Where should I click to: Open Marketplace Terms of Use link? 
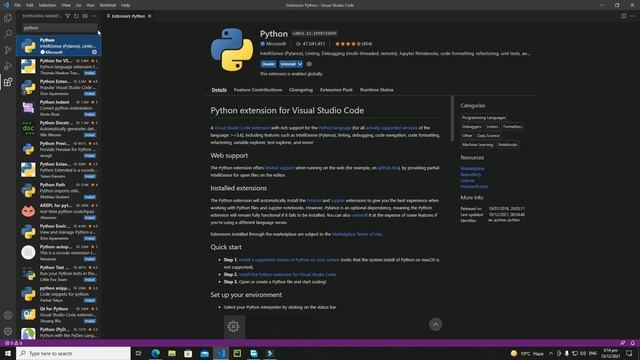coord(357,234)
